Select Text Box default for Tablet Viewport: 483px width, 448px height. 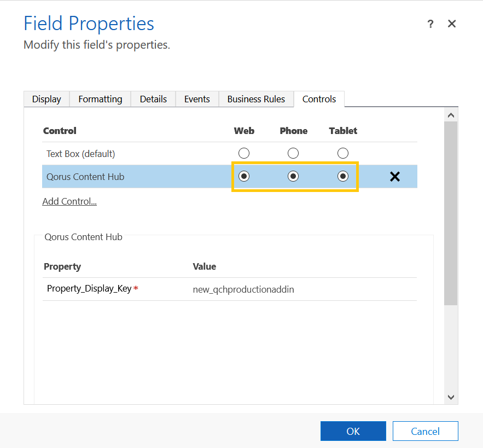(343, 153)
